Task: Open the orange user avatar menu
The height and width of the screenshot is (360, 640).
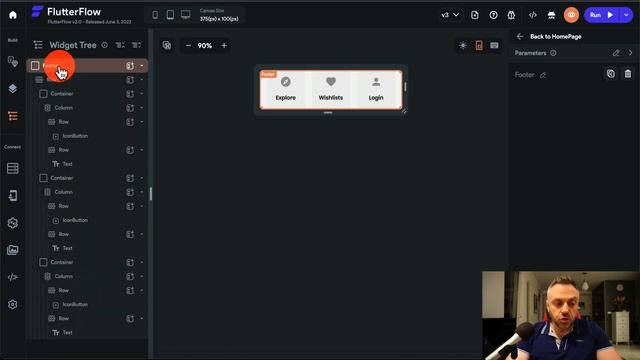Action: [x=571, y=15]
